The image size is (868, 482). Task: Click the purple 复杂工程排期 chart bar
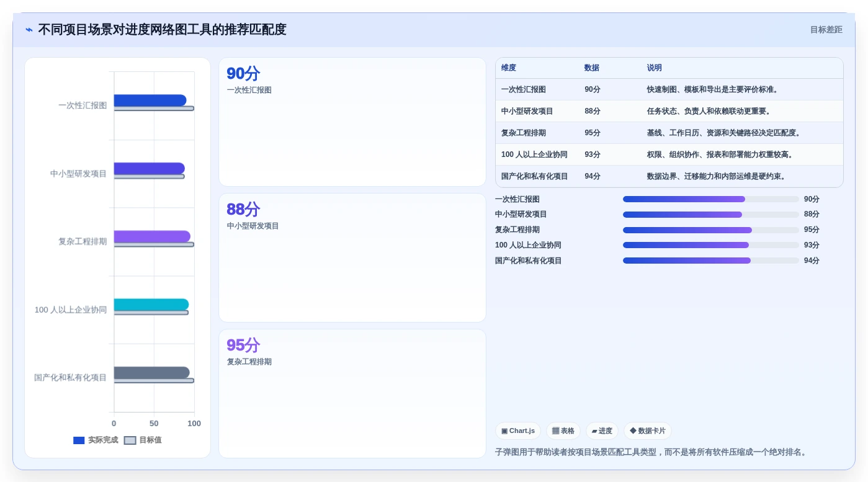[x=152, y=236]
